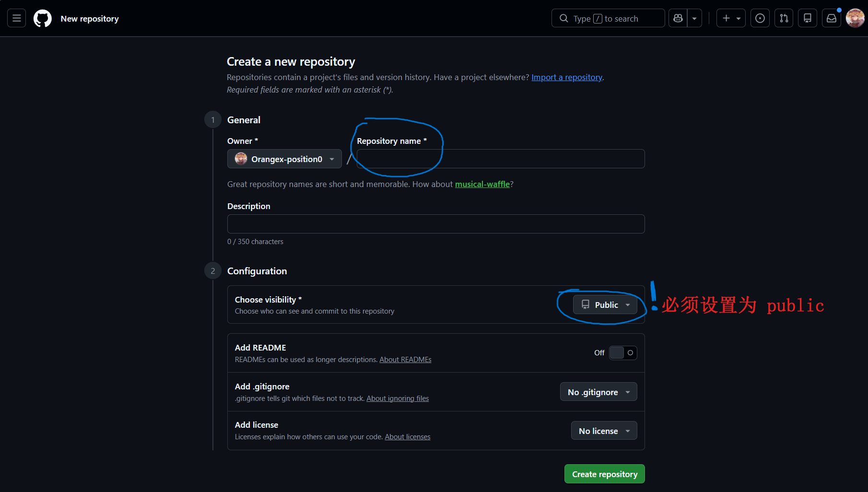Open the Public visibility dropdown
868x492 pixels.
[605, 305]
